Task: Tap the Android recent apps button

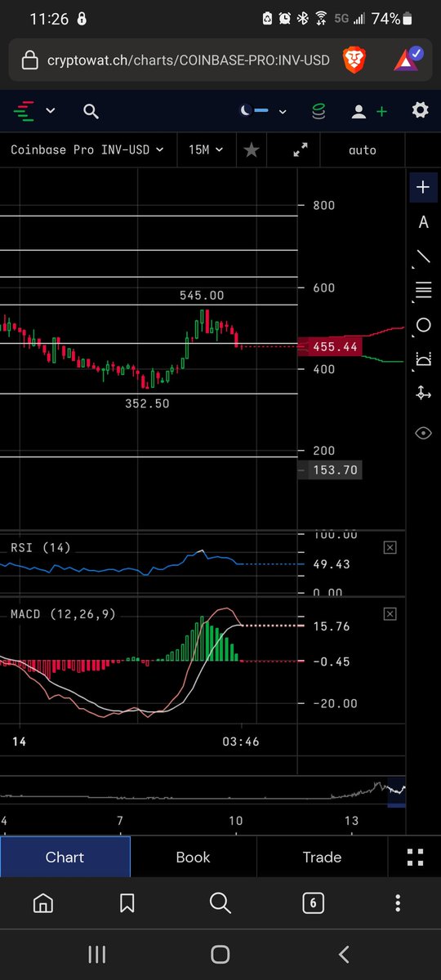Action: (x=96, y=954)
